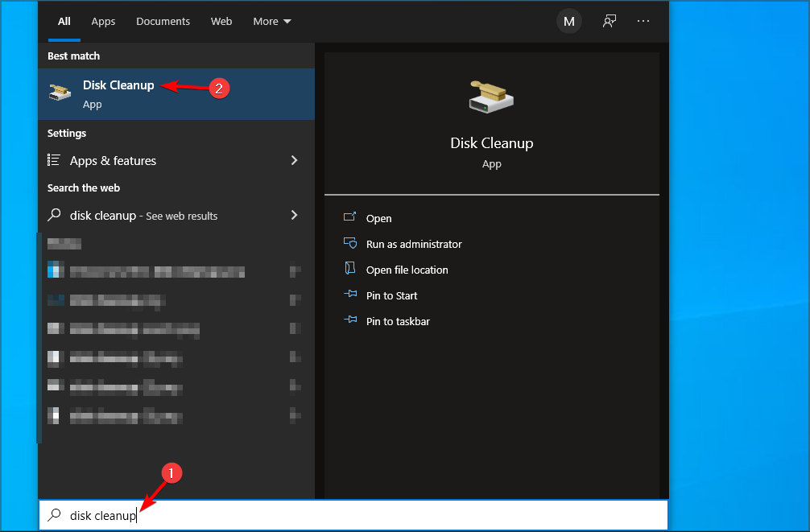Click the results list scrollbar on left edge

39,338
